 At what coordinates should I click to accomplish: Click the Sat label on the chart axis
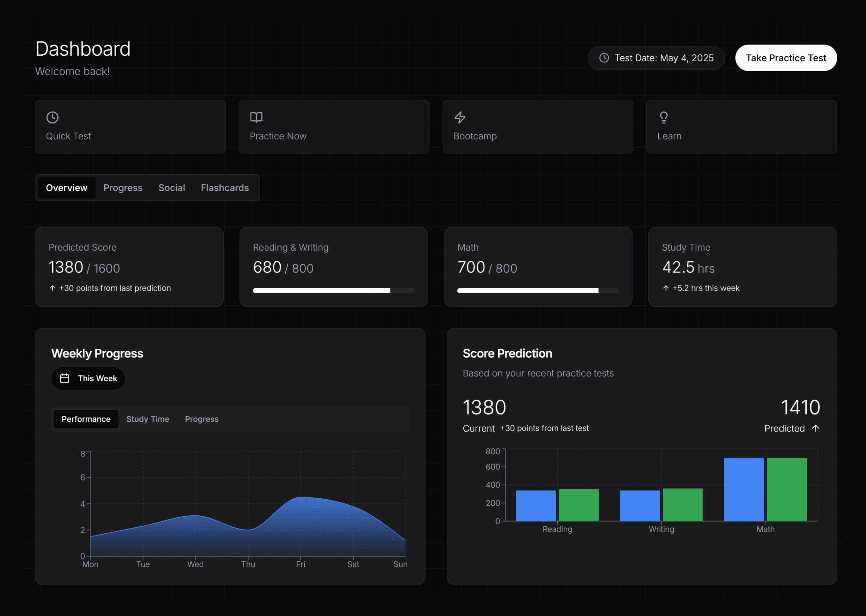click(353, 564)
